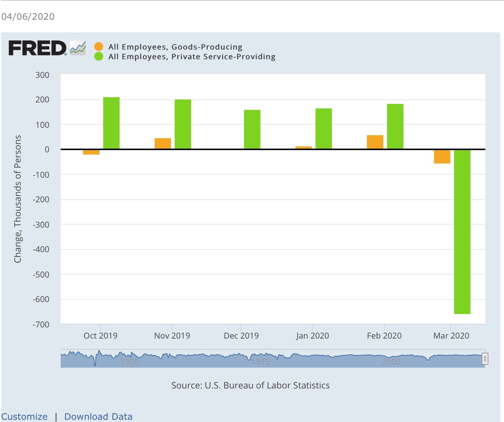This screenshot has height=422, width=504.
Task: Click the FRED logo
Action: [x=38, y=48]
